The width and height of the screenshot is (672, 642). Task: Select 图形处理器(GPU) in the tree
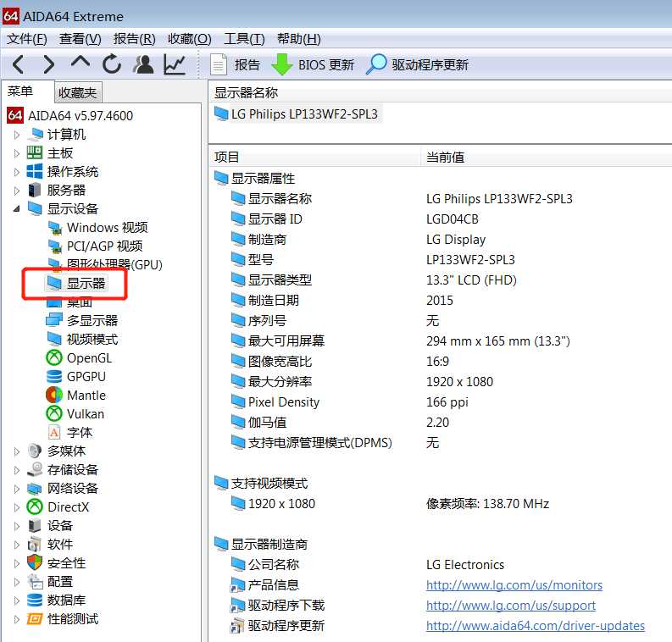tap(105, 265)
